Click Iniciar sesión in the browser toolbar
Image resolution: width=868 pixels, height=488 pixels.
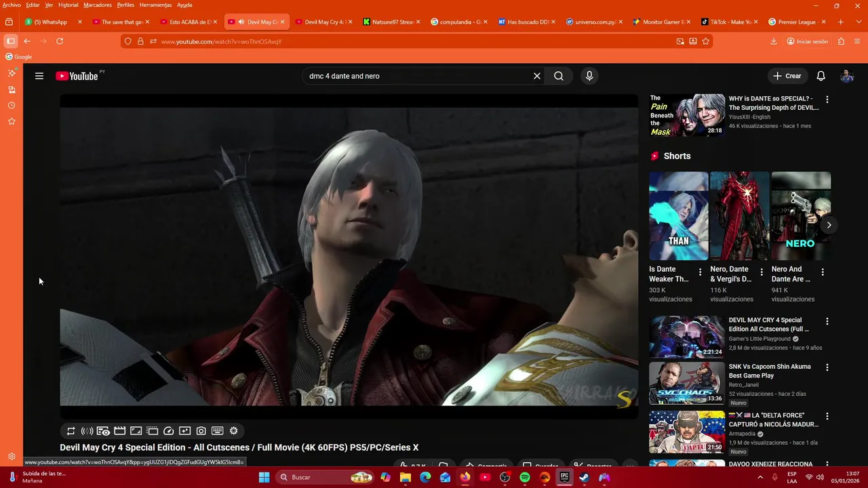click(x=808, y=41)
